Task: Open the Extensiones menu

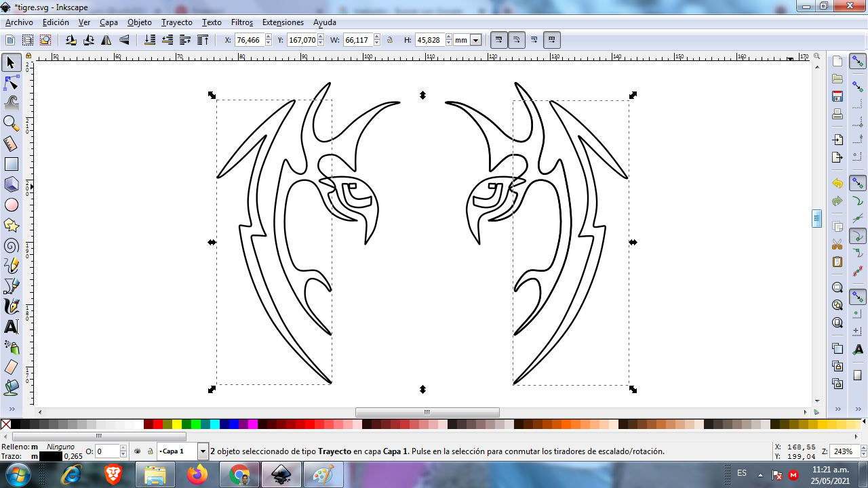Action: (283, 22)
